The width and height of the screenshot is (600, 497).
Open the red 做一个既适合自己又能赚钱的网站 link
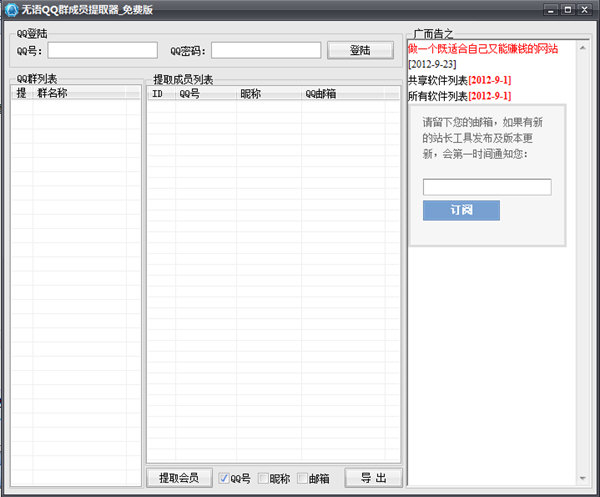483,49
